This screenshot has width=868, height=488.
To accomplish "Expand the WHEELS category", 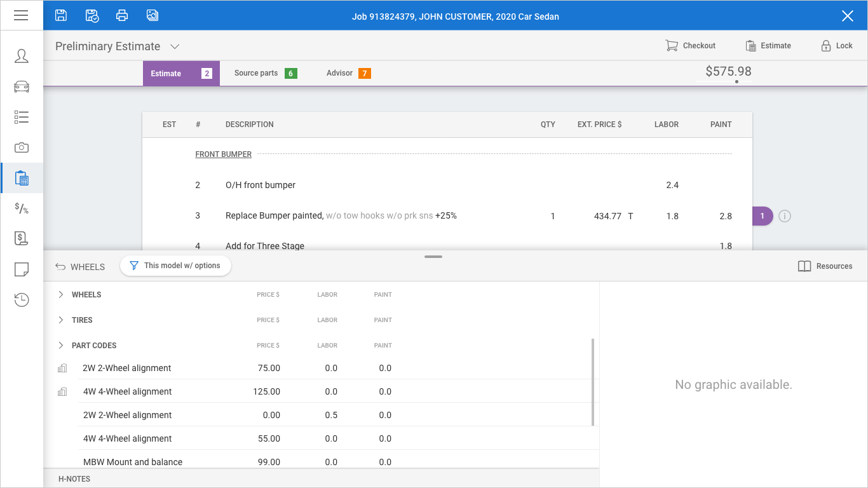I will (61, 295).
